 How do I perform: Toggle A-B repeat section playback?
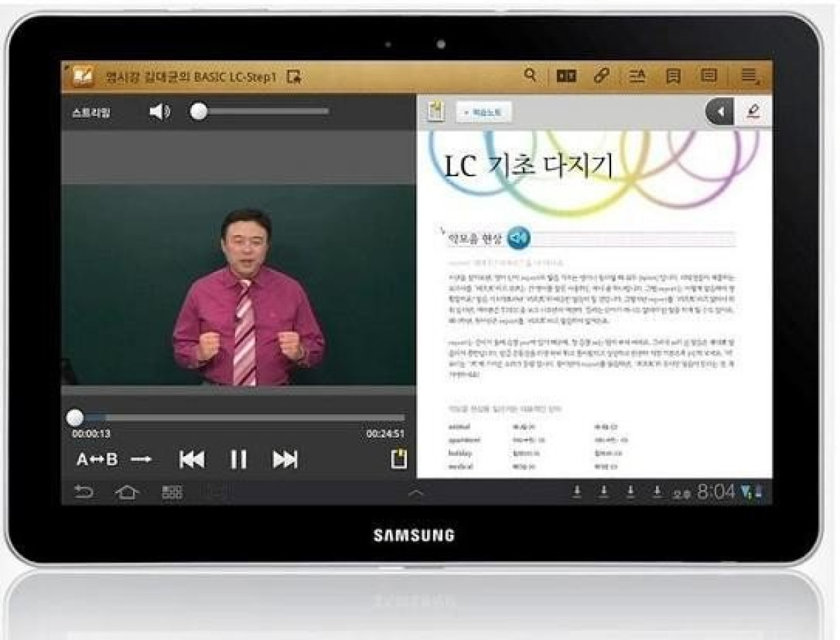point(97,460)
